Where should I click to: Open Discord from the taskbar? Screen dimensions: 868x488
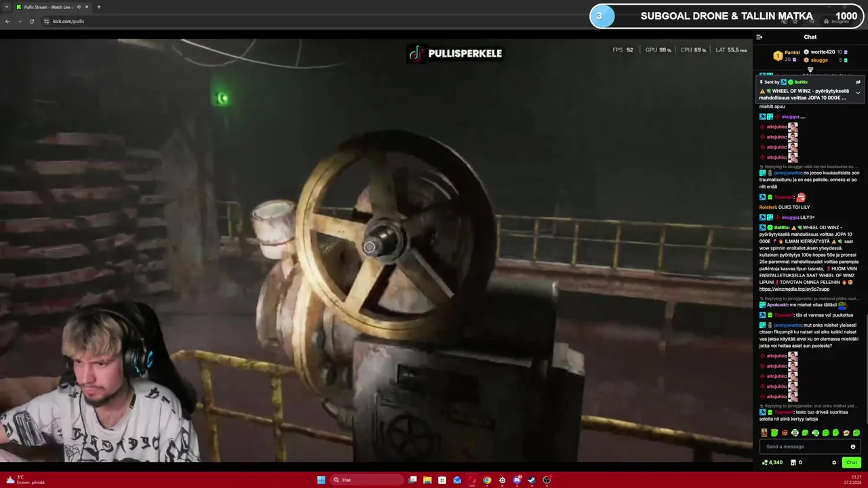coord(517,480)
